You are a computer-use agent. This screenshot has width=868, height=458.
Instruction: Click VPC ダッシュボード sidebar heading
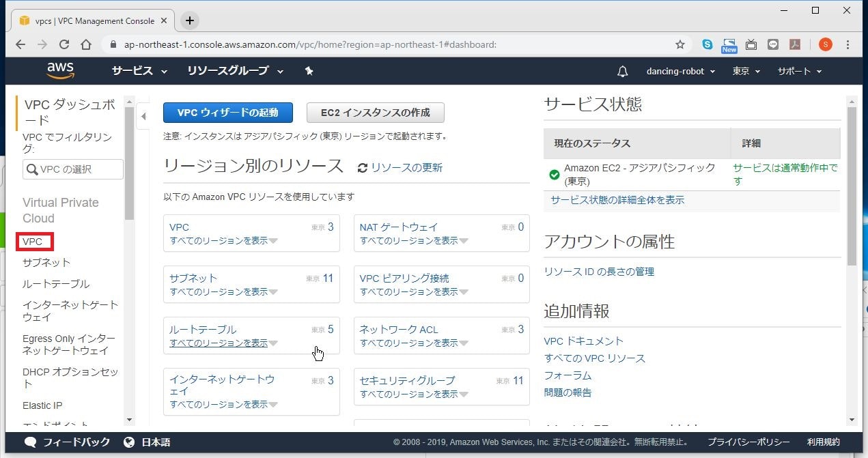pos(70,113)
